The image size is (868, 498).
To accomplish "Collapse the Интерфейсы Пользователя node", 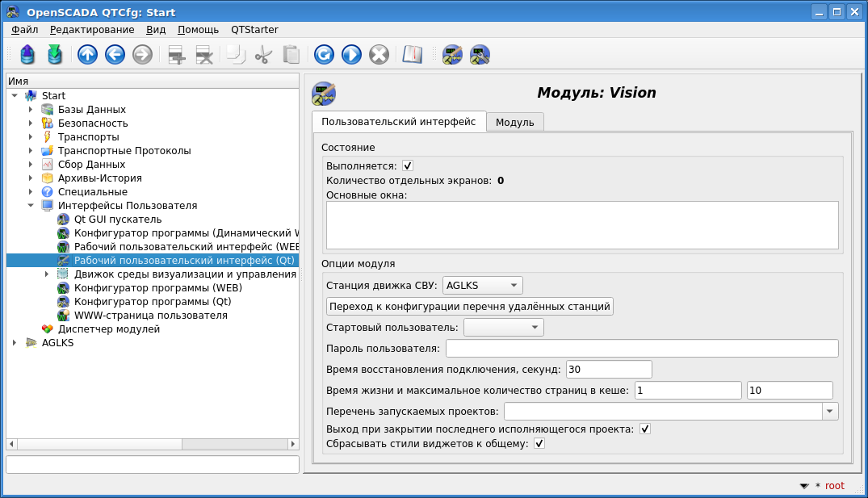I will pyautogui.click(x=31, y=205).
